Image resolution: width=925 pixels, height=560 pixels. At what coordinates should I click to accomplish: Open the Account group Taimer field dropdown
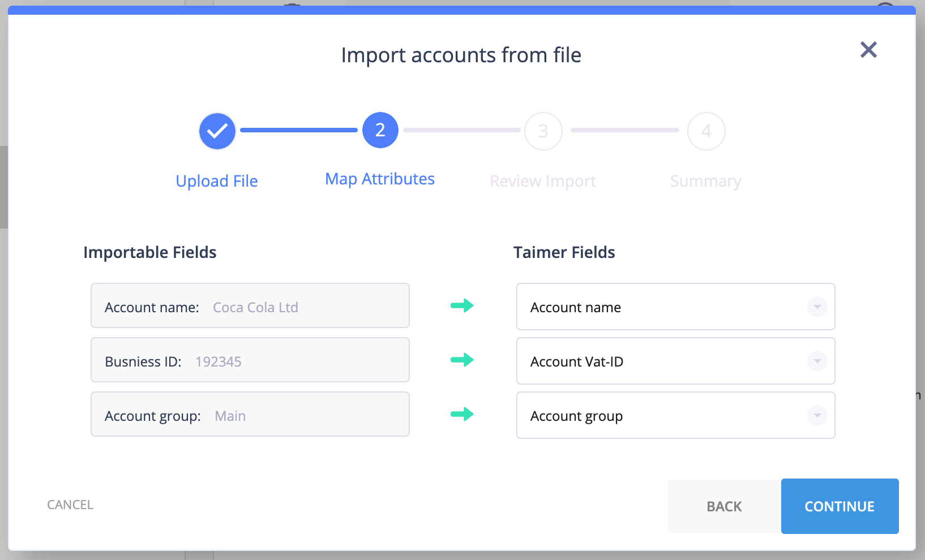(x=817, y=415)
